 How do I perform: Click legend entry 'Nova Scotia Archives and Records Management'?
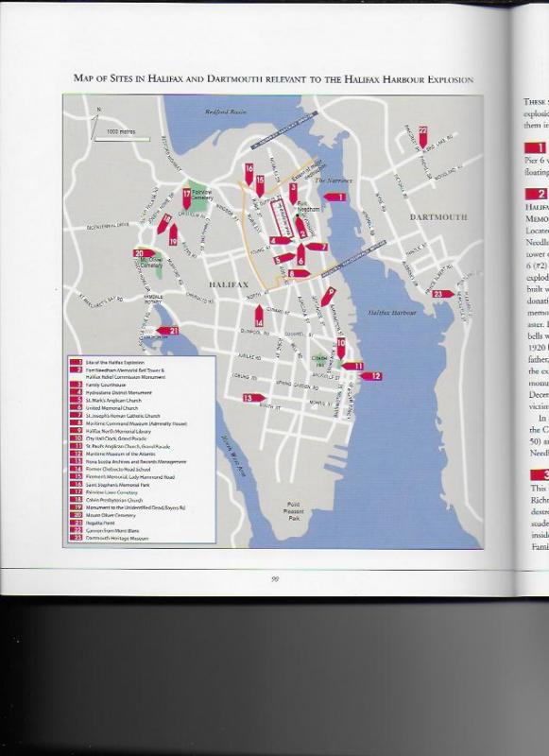pos(129,461)
